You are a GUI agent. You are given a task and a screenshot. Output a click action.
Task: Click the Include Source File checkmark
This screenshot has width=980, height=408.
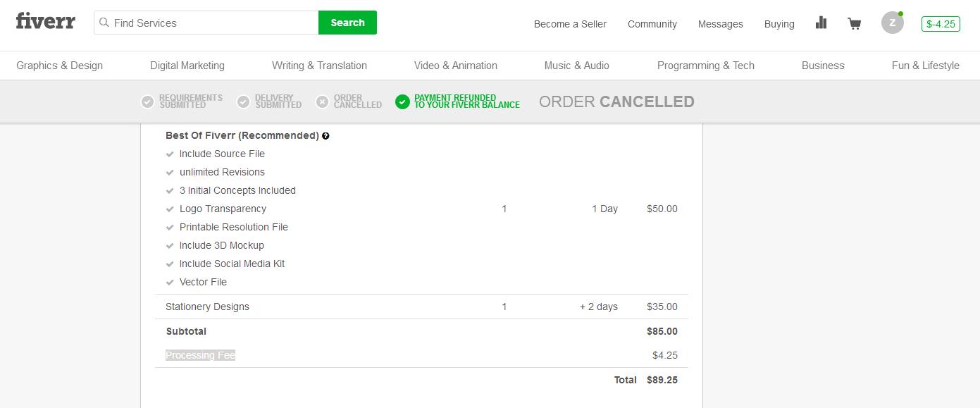pos(170,154)
